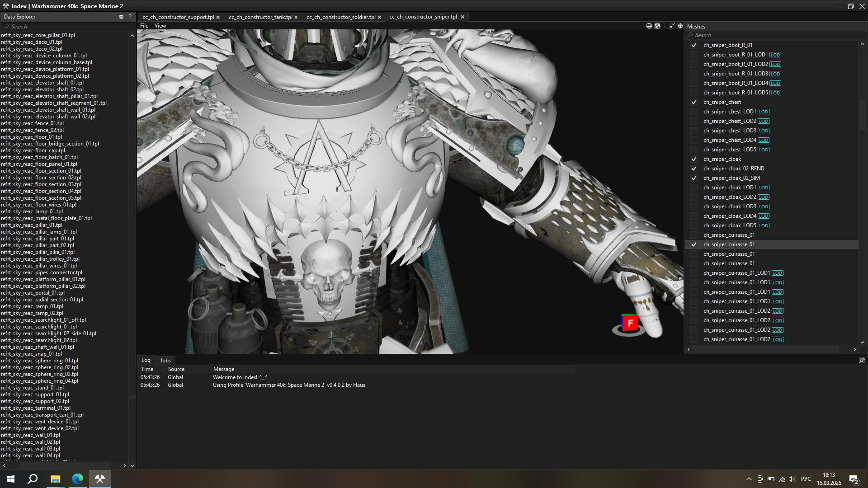
Task: Open the File menu
Action: tap(144, 26)
